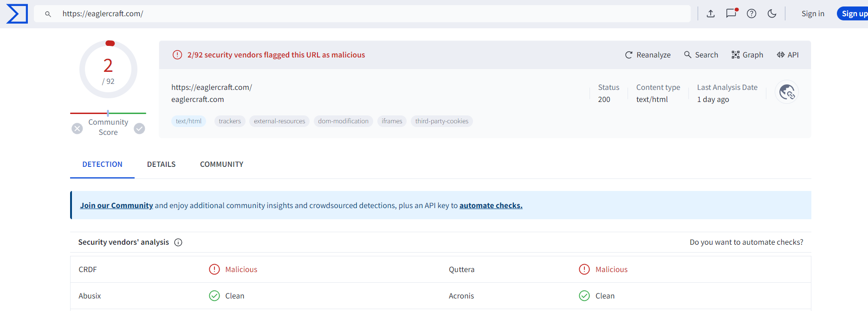Toggle dark mode moon icon
Image resolution: width=868 pixels, height=311 pixels.
point(772,14)
